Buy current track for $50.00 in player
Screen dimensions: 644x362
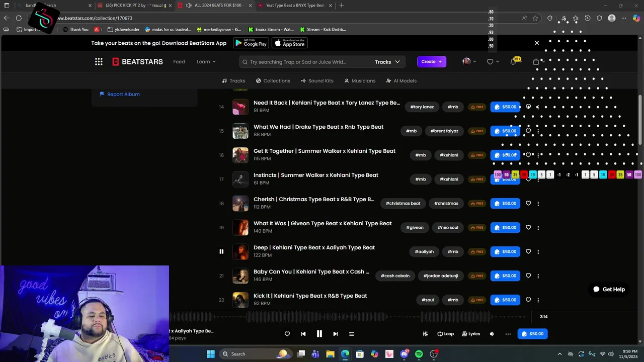(x=532, y=334)
